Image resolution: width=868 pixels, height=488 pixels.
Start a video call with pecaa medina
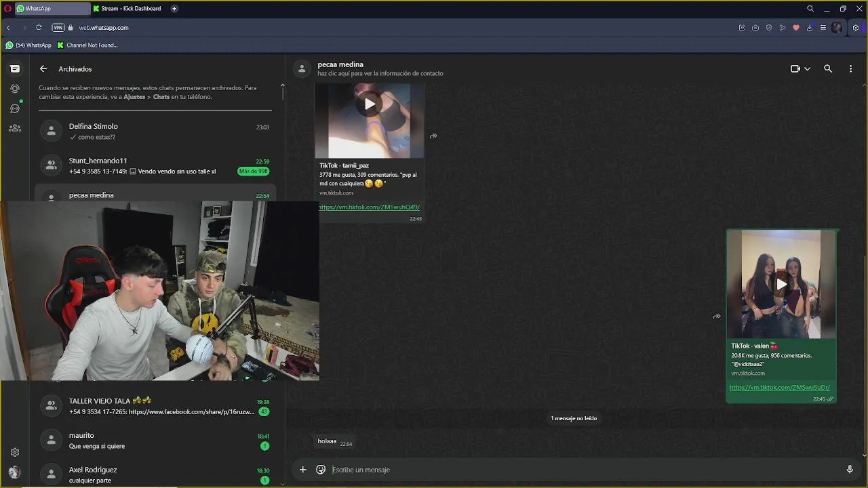click(795, 68)
